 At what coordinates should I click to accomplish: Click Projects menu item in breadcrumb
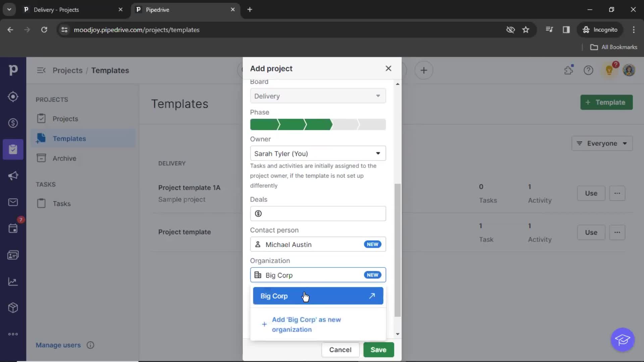pos(67,70)
